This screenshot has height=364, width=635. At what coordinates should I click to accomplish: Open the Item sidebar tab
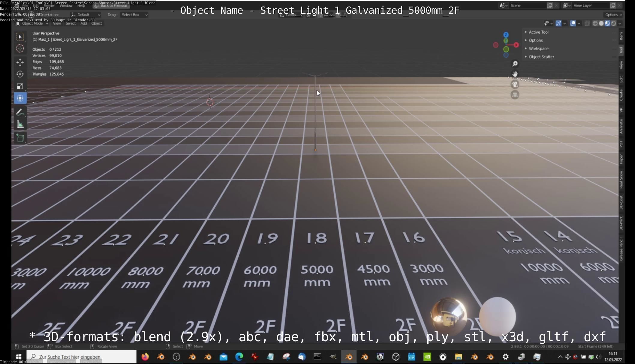pos(621,36)
